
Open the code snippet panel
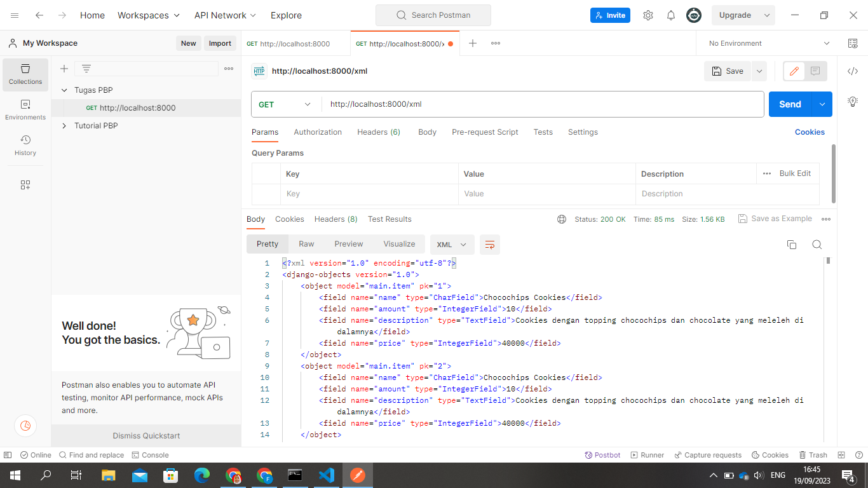pyautogui.click(x=852, y=71)
